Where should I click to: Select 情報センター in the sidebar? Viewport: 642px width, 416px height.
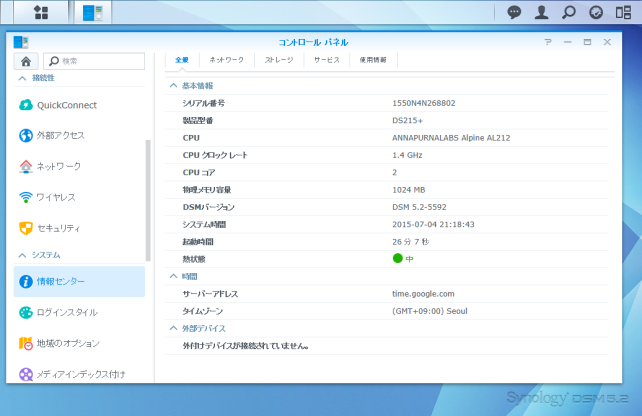coord(79,281)
